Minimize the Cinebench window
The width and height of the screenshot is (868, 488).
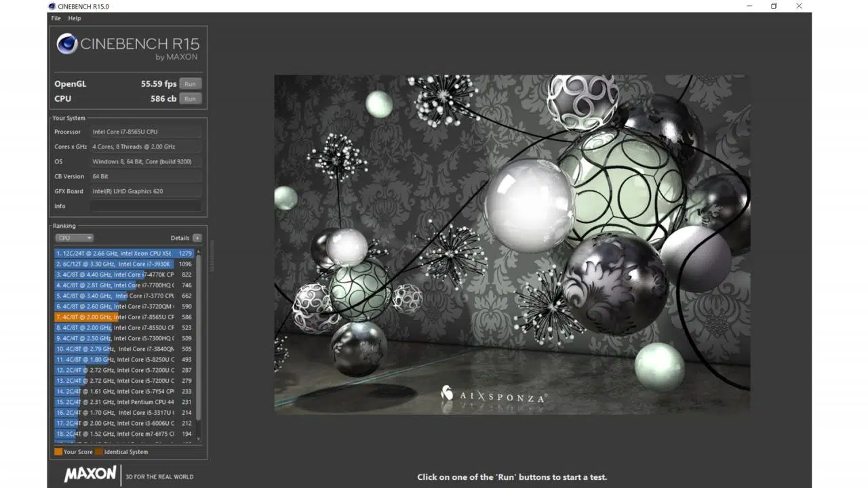pyautogui.click(x=749, y=6)
